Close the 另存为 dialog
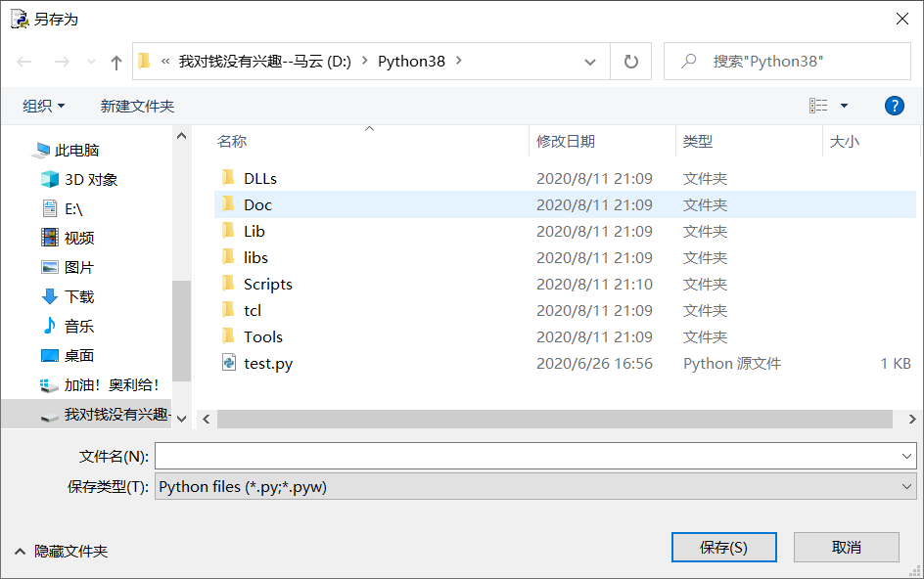 (902, 19)
